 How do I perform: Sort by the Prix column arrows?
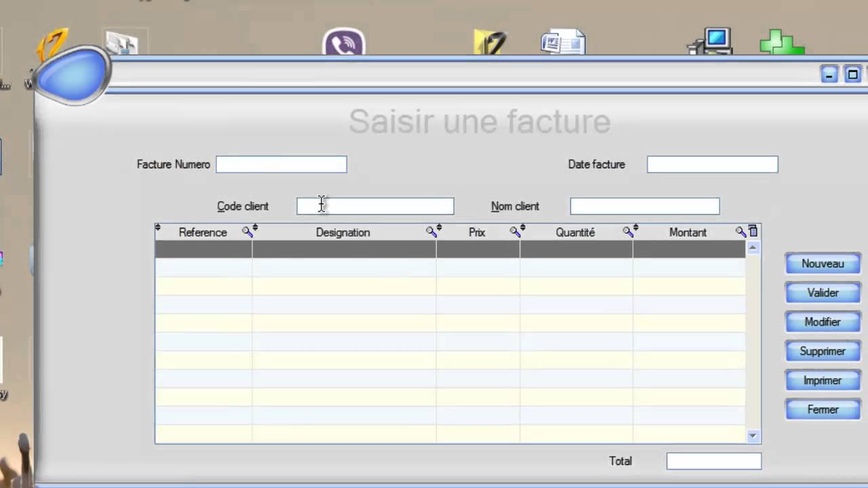pyautogui.click(x=523, y=228)
